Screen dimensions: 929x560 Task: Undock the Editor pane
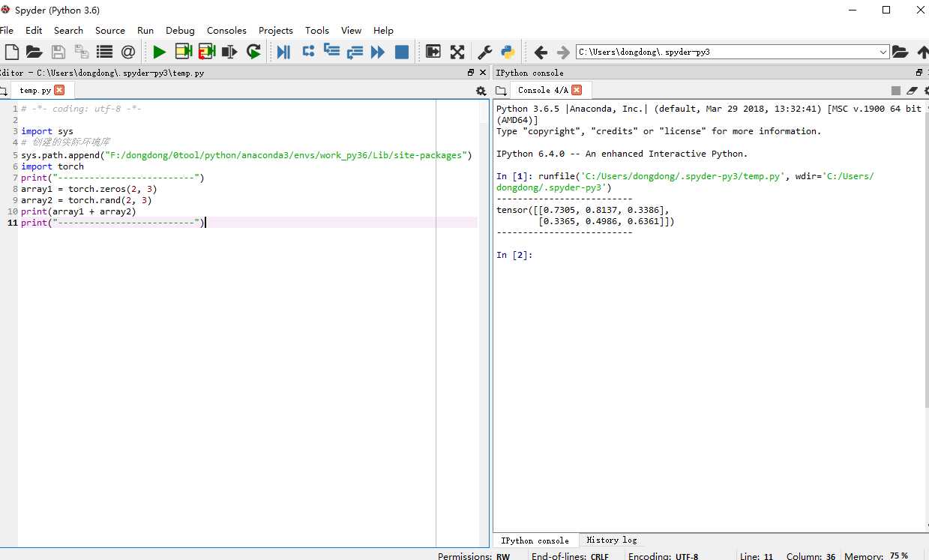click(x=471, y=73)
